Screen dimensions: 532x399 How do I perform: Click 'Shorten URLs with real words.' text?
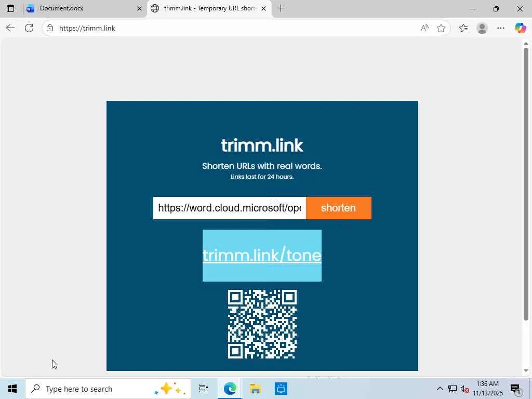pyautogui.click(x=262, y=166)
